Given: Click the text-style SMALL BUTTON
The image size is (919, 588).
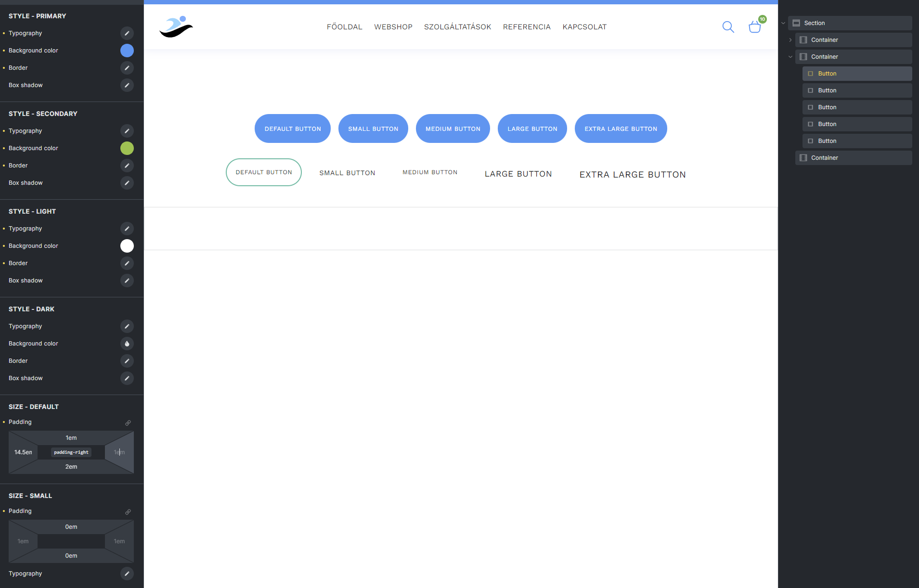Looking at the screenshot, I should coord(347,173).
